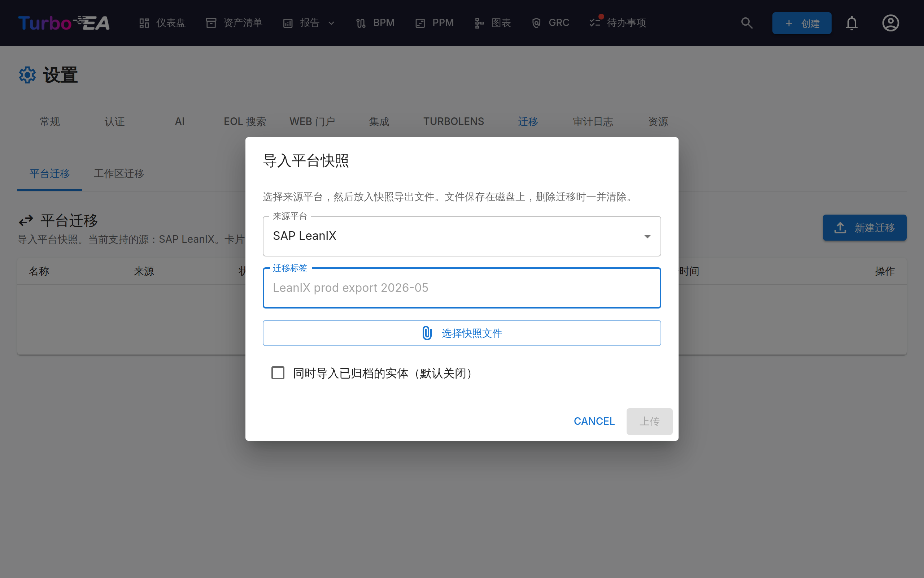
Task: Switch to the 集成 tab
Action: coord(379,122)
